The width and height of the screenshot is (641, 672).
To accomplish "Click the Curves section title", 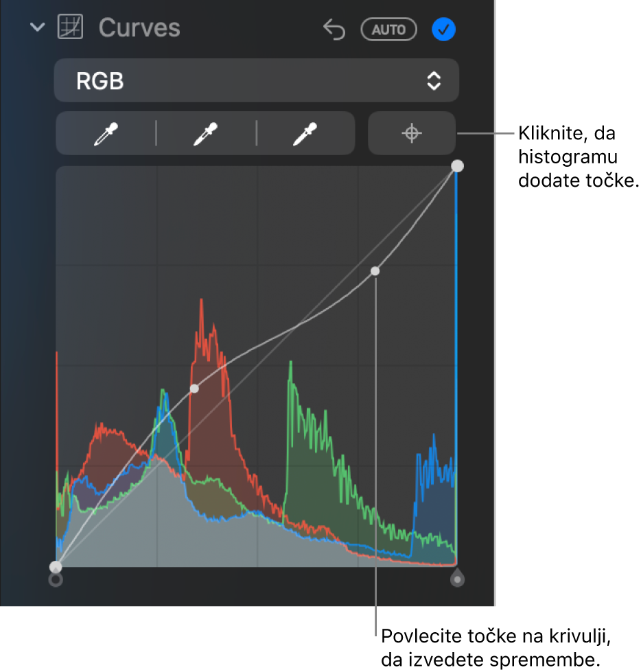I will (139, 28).
